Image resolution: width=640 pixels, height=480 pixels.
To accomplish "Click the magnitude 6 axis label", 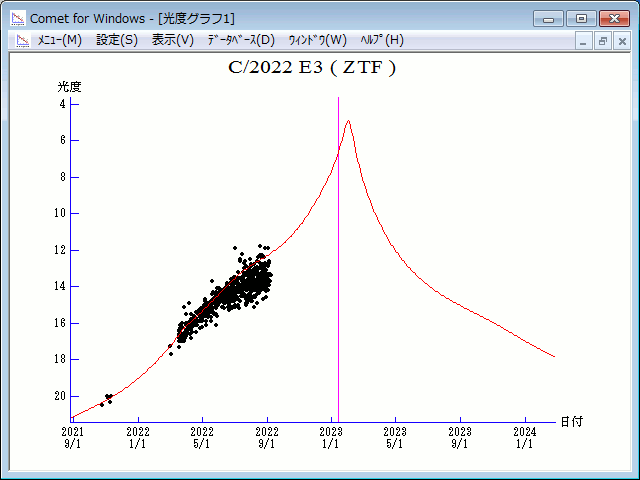I will tap(62, 140).
